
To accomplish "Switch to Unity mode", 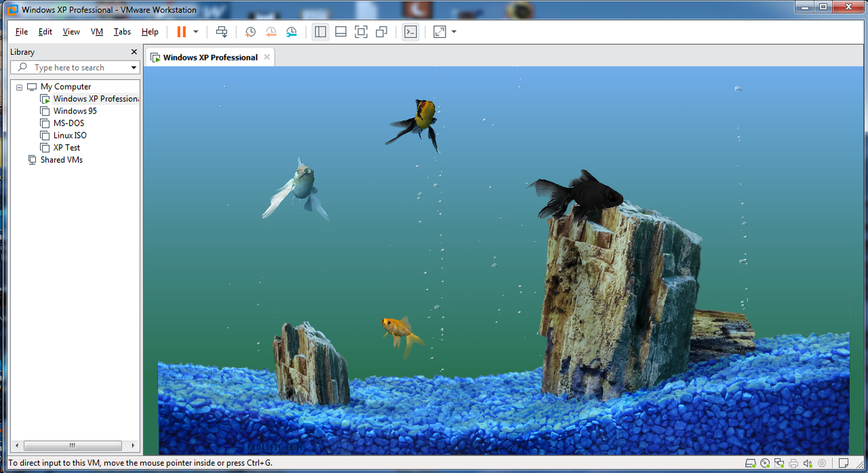I will (382, 32).
